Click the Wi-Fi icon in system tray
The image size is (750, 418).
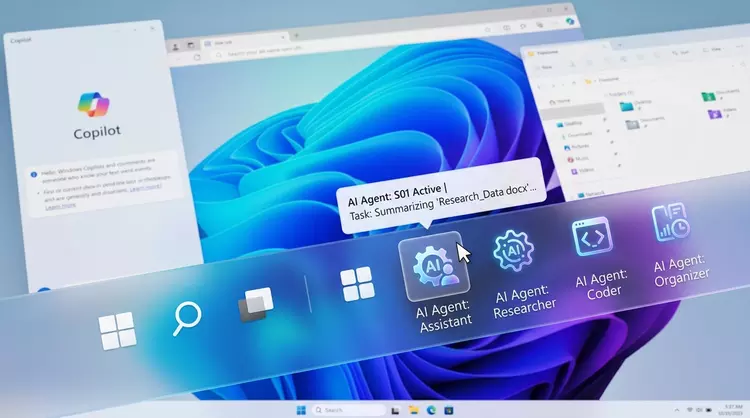coord(690,410)
